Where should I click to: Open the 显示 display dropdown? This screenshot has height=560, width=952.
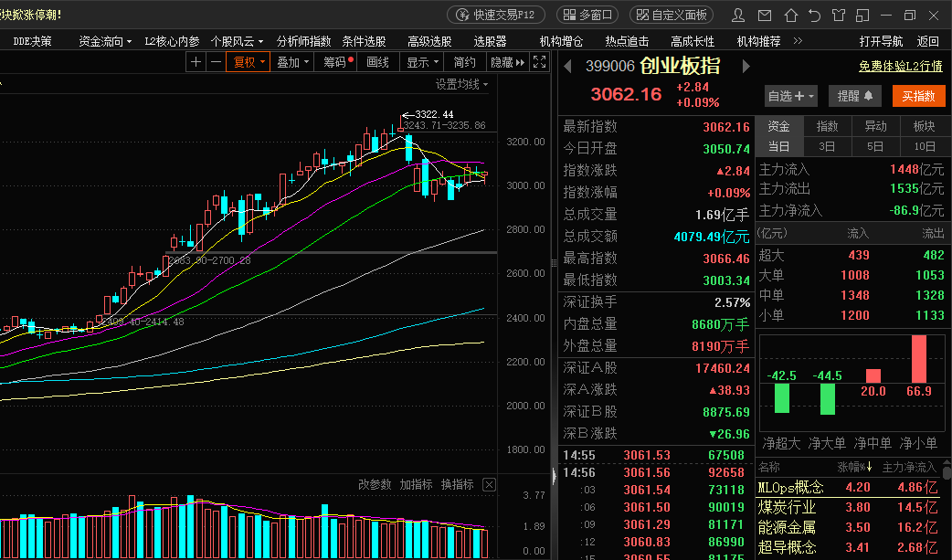[421, 62]
